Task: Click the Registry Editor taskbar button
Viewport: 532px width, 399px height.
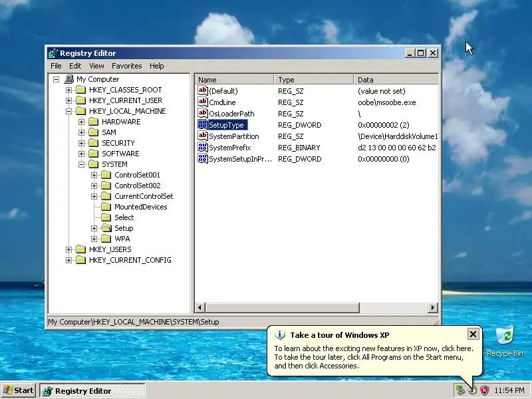Action: pos(92,391)
